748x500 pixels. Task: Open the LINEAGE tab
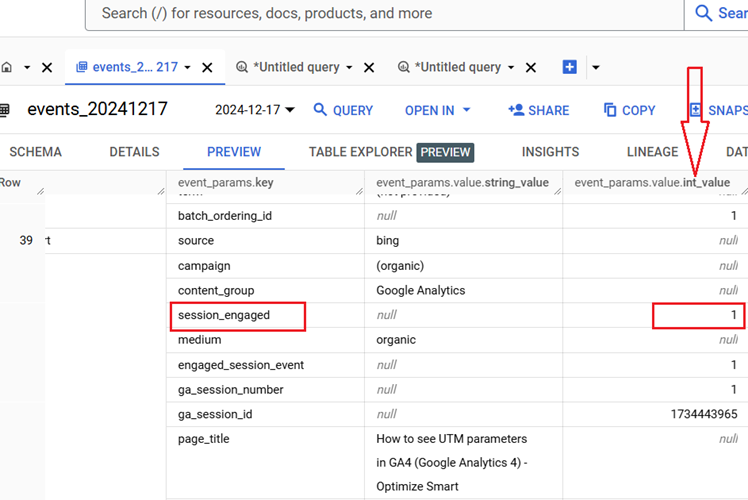(652, 152)
